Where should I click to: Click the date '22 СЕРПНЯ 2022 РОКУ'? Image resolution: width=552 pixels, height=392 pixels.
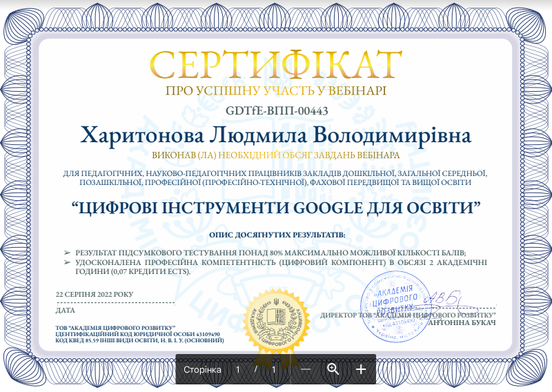95,295
